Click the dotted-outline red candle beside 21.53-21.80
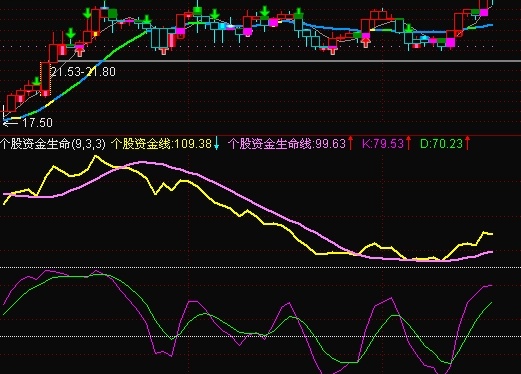 coord(45,79)
